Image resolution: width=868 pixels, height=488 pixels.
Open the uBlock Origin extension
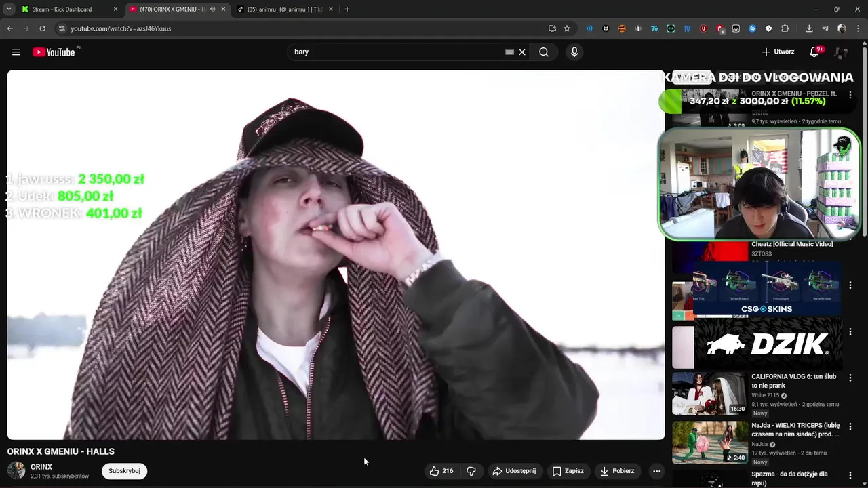[x=703, y=28]
